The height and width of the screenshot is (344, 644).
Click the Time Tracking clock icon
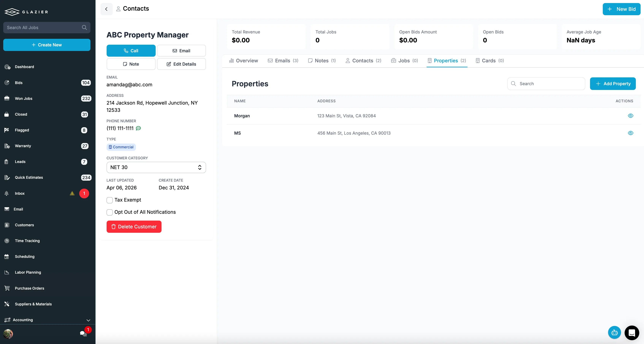pos(7,241)
